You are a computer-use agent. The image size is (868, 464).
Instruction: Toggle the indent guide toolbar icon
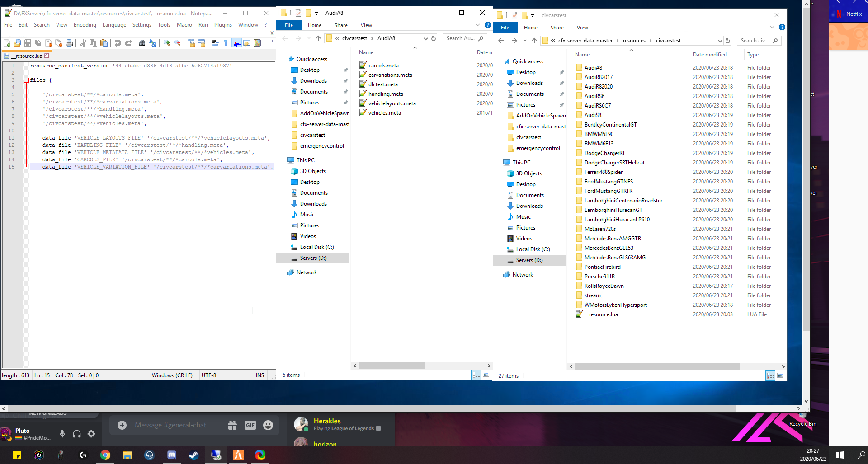click(236, 43)
